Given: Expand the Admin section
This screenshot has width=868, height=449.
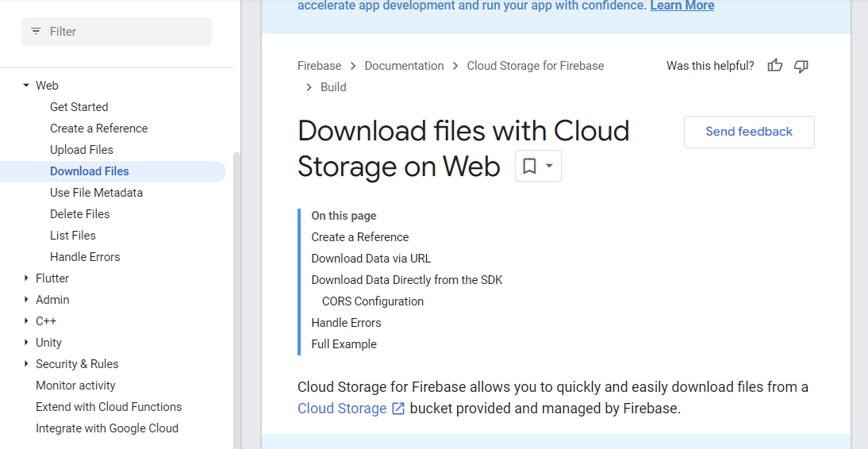Looking at the screenshot, I should [26, 300].
